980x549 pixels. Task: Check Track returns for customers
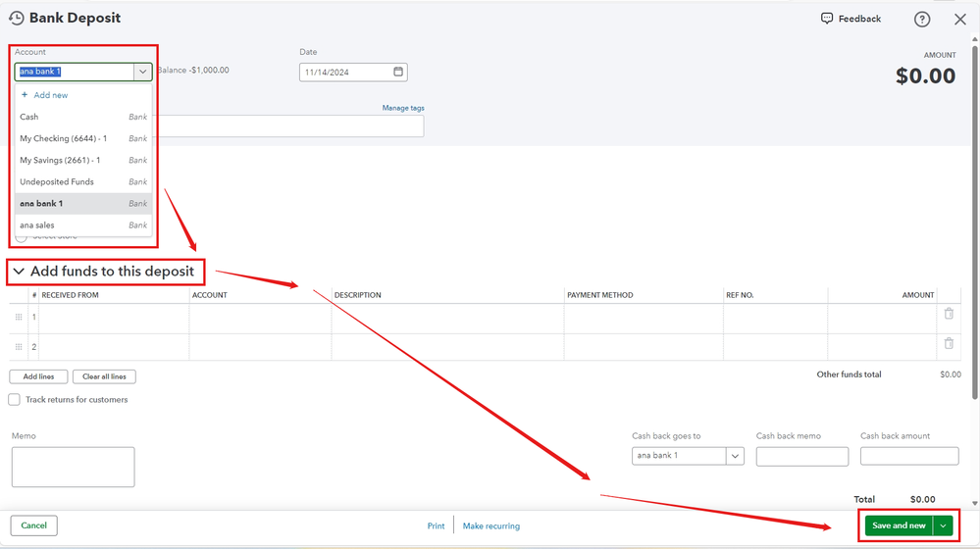(x=15, y=399)
